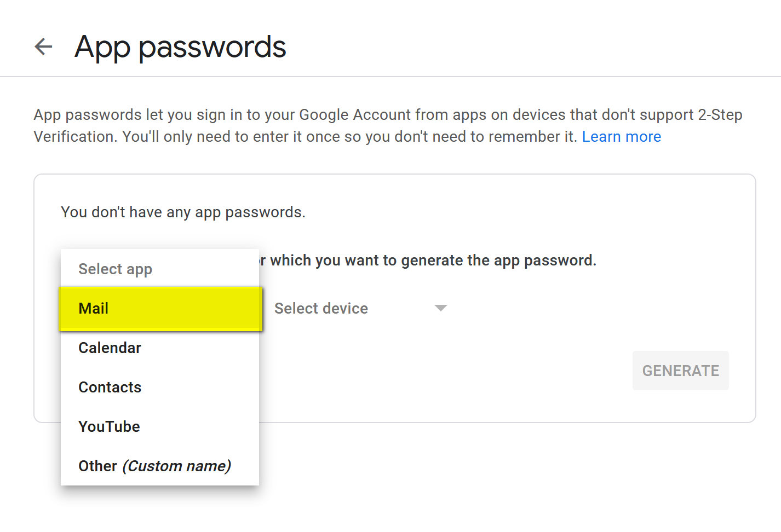Click the "2-Step" text in description
The width and height of the screenshot is (781, 532).
coord(720,115)
